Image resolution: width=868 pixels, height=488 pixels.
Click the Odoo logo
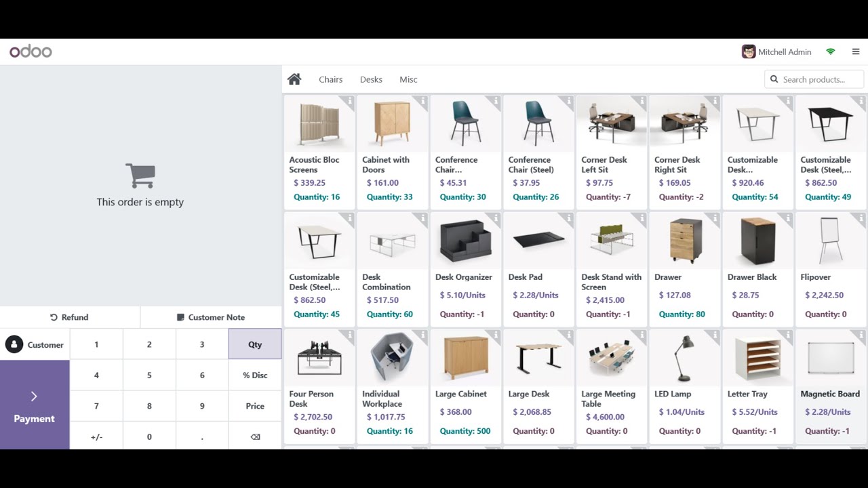point(31,52)
